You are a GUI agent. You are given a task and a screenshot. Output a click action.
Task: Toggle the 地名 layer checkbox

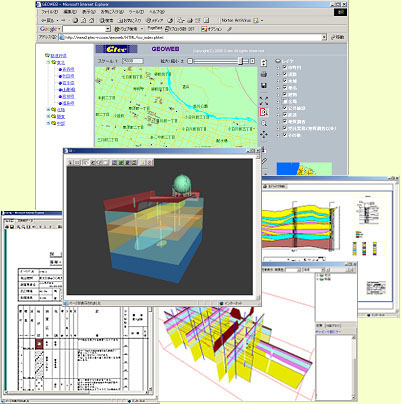click(x=285, y=87)
